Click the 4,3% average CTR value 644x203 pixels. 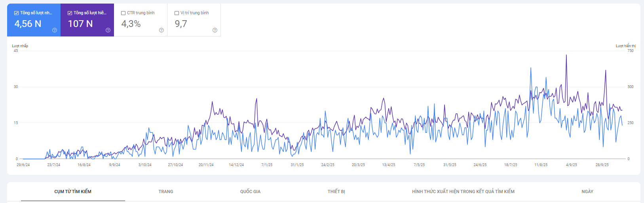coord(131,24)
